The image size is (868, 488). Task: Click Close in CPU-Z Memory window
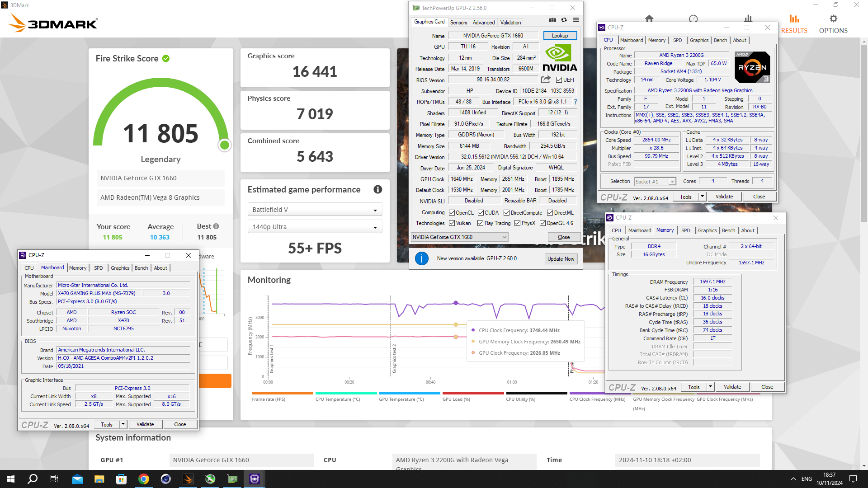(x=767, y=387)
